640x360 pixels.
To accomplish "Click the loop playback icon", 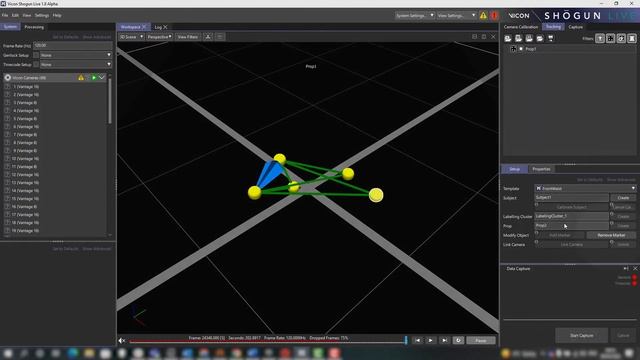I will point(458,340).
